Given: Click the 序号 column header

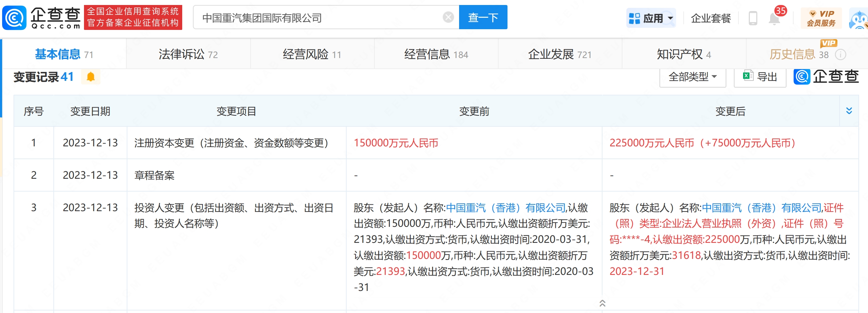Looking at the screenshot, I should 33,111.
